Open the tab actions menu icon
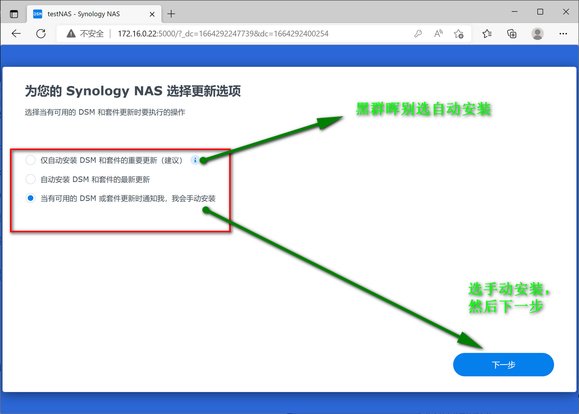The image size is (579, 414). 14,14
